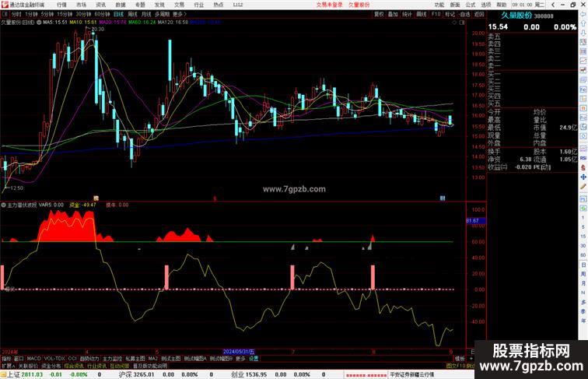588x379 pixels.
Task: Select the MACD indicator tab
Action: [33, 359]
